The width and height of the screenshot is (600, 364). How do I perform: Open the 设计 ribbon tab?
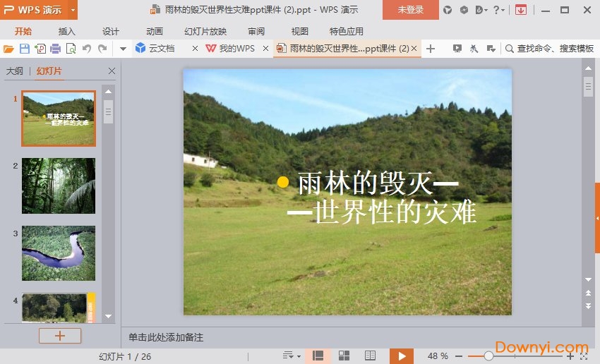tap(111, 31)
